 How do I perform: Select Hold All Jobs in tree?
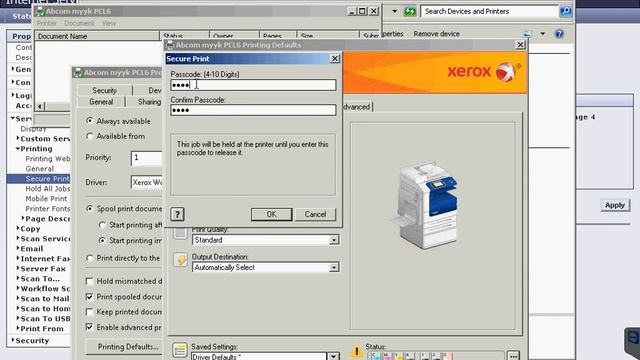point(48,189)
